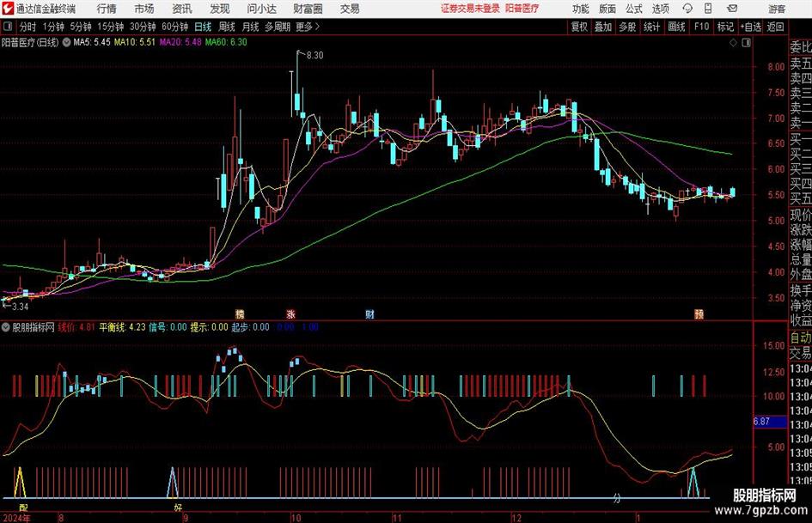Screen dimensions: 812x523
Task: Click the 平衡线: 4.23 indicator value
Action: [122, 327]
